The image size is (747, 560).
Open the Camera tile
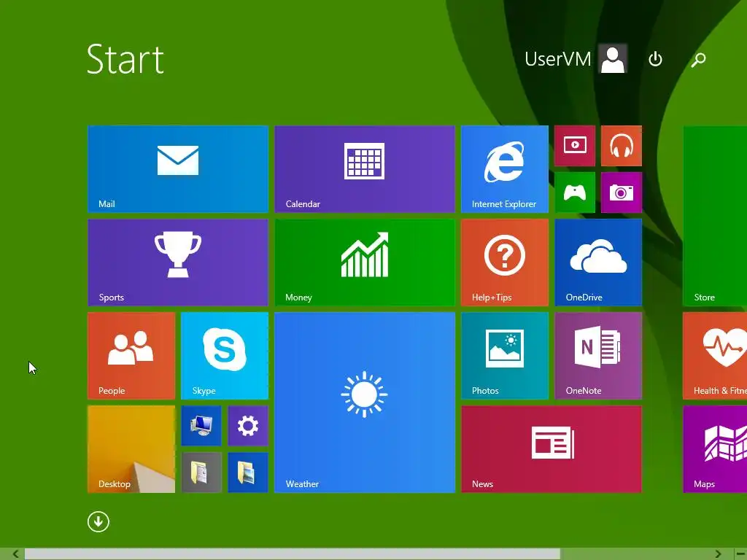(622, 192)
